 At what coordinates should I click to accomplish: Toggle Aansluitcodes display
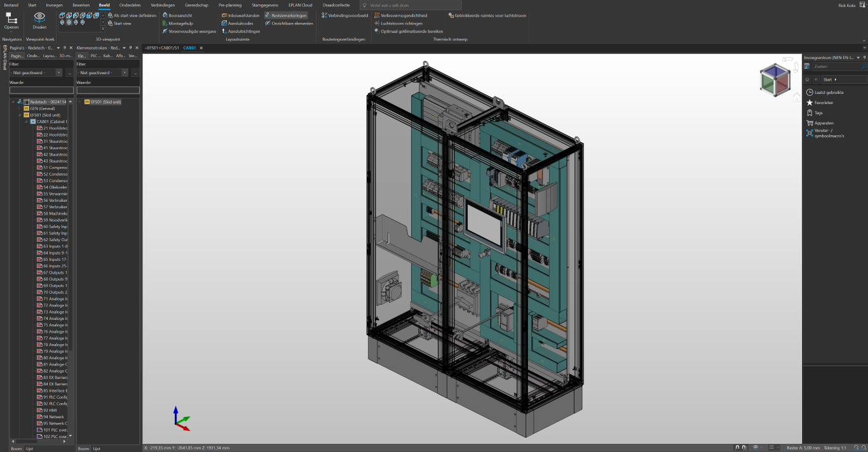pos(237,23)
